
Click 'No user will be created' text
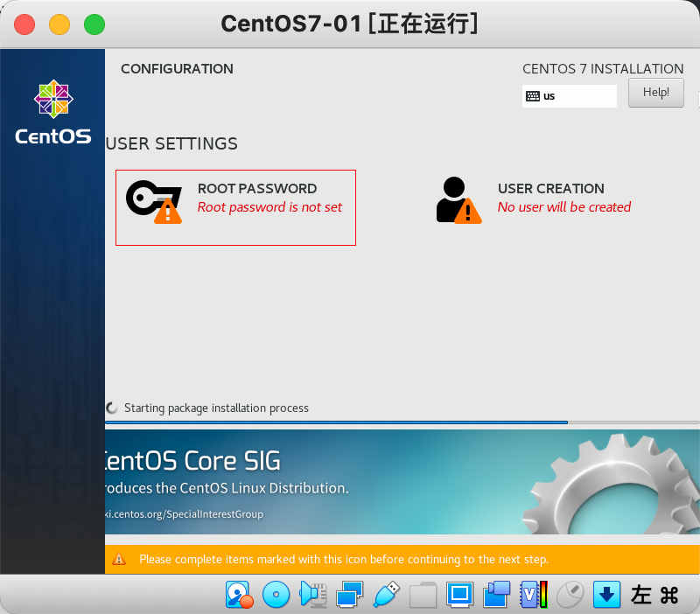coord(564,207)
